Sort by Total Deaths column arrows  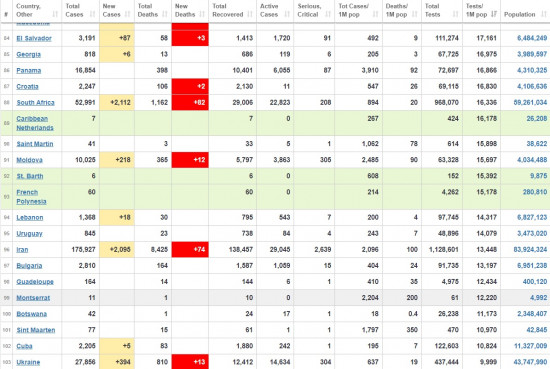[x=165, y=14]
